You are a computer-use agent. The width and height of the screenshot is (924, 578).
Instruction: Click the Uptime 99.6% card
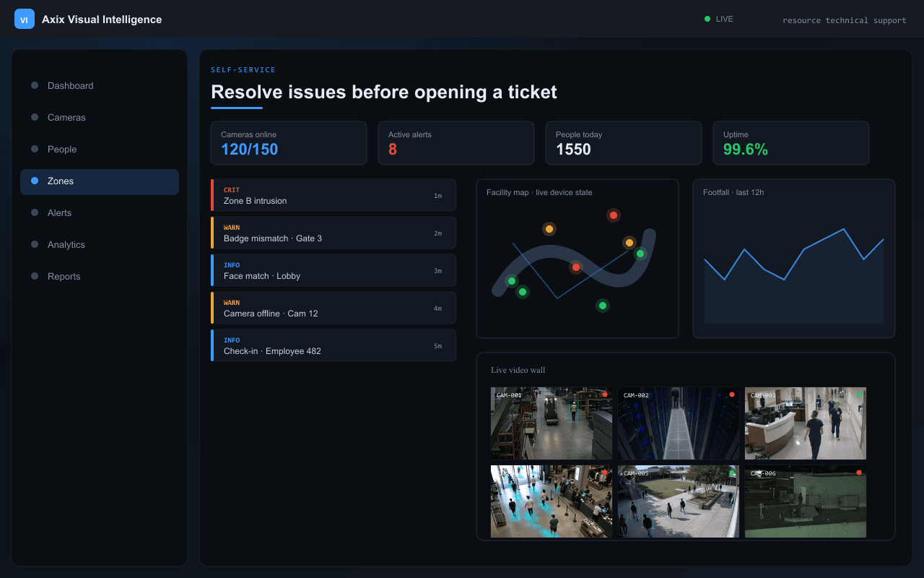click(x=791, y=143)
